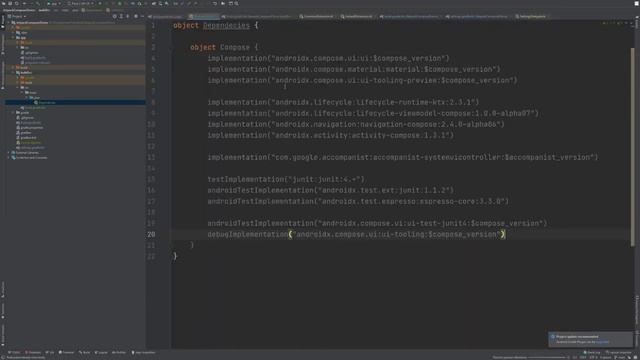Click the debugImplementation ui-tooling line

tap(356, 234)
